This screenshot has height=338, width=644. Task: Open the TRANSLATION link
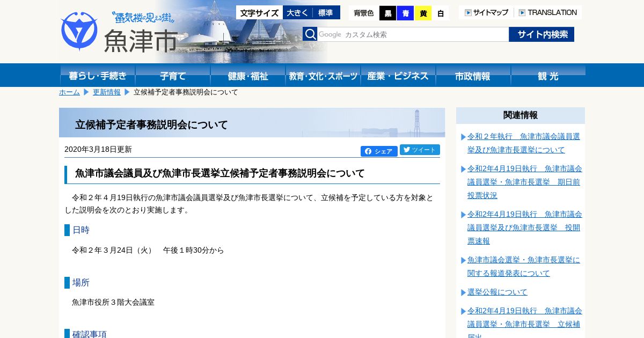(547, 12)
